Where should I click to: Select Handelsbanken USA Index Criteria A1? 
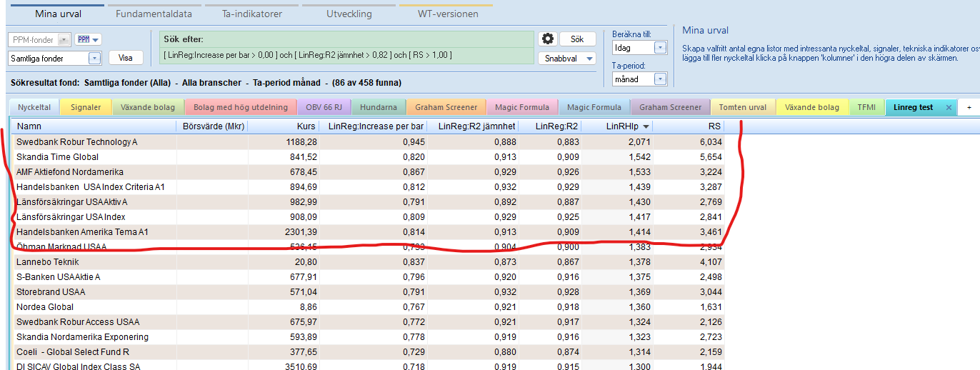[x=369, y=187]
